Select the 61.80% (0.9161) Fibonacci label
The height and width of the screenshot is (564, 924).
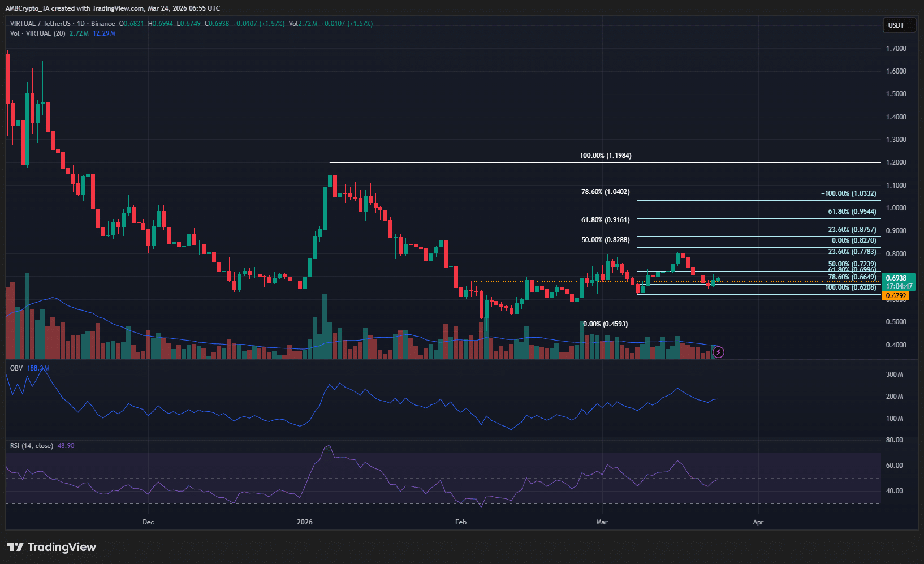(x=605, y=220)
